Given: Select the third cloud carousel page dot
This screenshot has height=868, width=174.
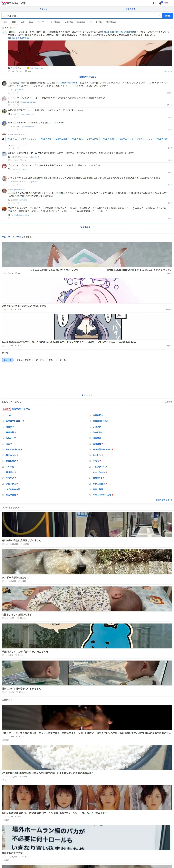Looking at the screenshot, I should 87,395.
